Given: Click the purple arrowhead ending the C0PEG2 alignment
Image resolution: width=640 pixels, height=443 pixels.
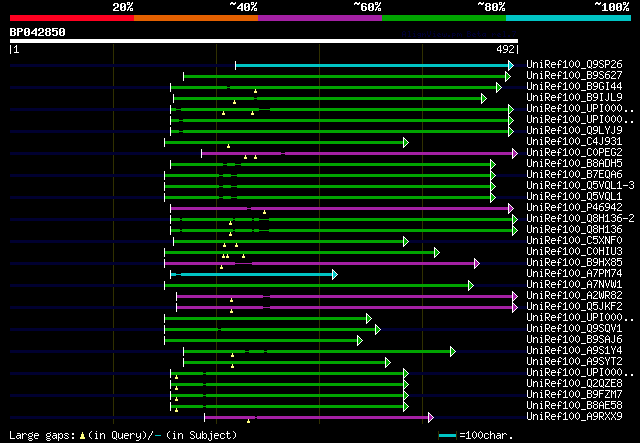Looking at the screenshot, I should click(515, 154).
